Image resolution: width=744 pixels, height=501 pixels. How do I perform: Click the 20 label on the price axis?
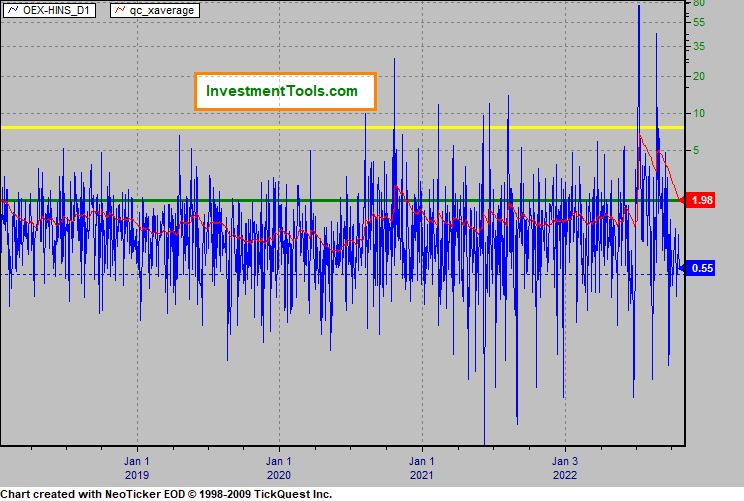pyautogui.click(x=700, y=76)
